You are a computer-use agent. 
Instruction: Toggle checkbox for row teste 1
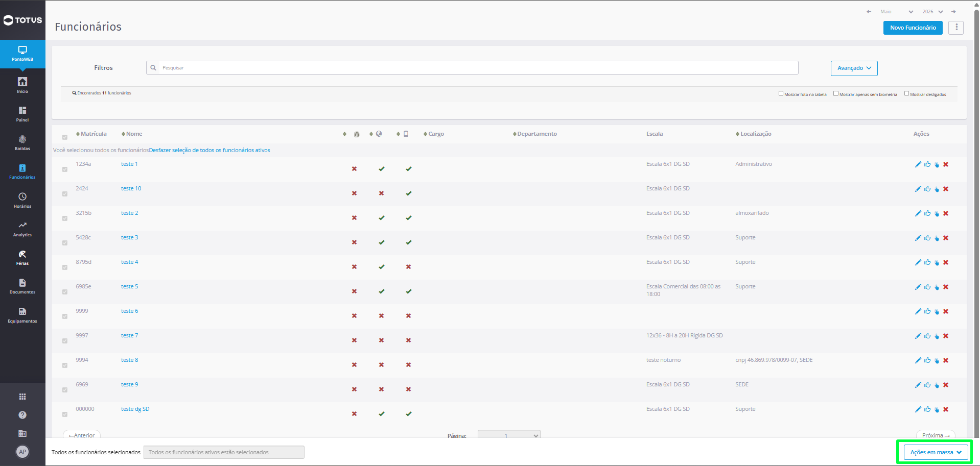(x=65, y=169)
